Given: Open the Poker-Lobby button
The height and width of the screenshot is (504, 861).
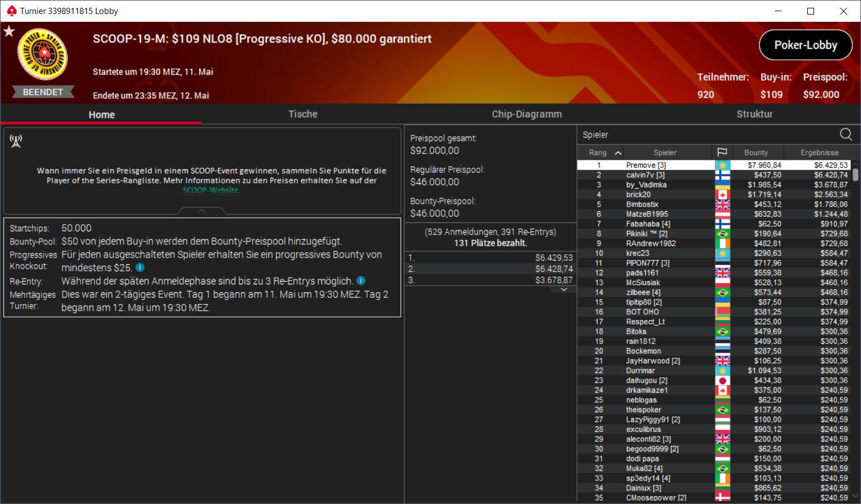Looking at the screenshot, I should coord(806,45).
